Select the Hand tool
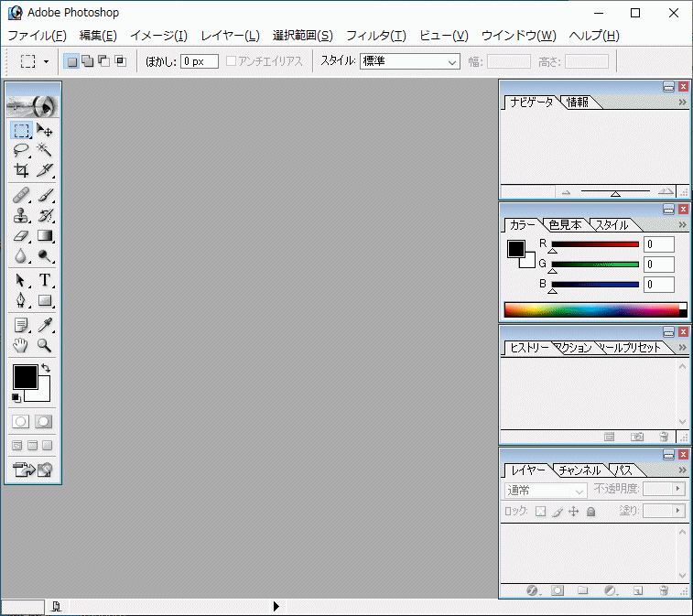693x616 pixels. point(21,345)
